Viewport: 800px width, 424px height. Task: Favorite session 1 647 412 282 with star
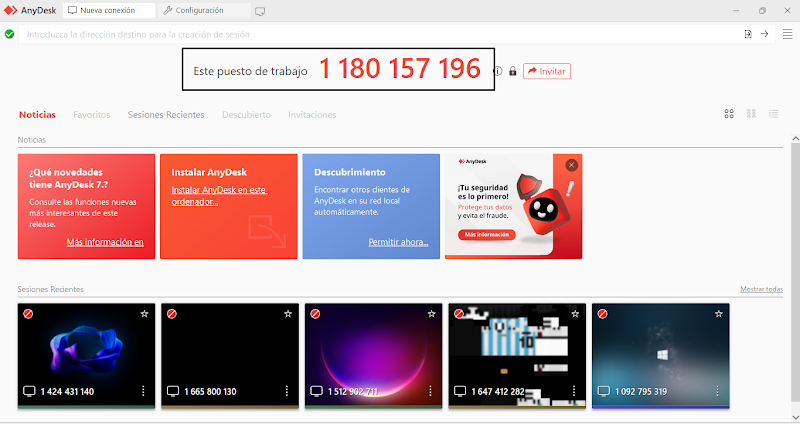click(575, 314)
